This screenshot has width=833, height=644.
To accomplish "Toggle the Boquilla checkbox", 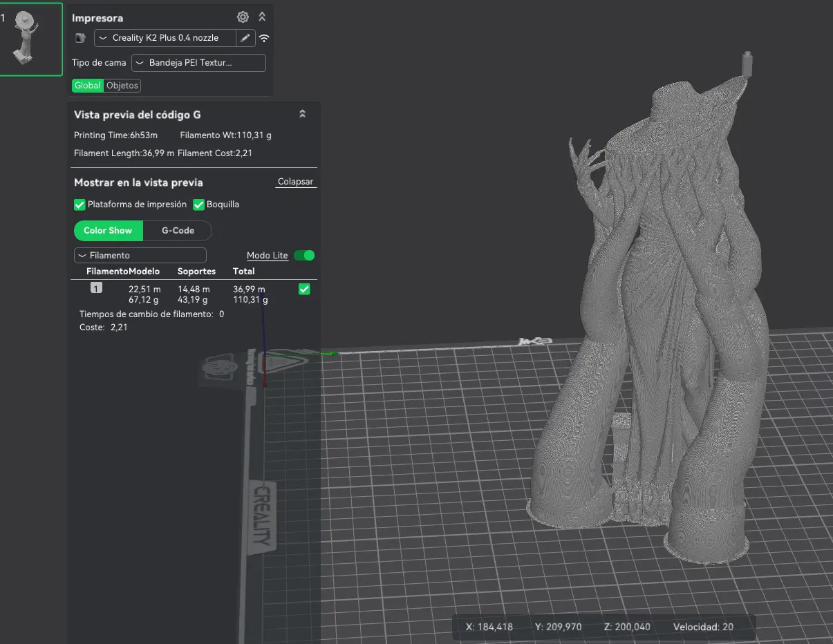I will coord(198,205).
